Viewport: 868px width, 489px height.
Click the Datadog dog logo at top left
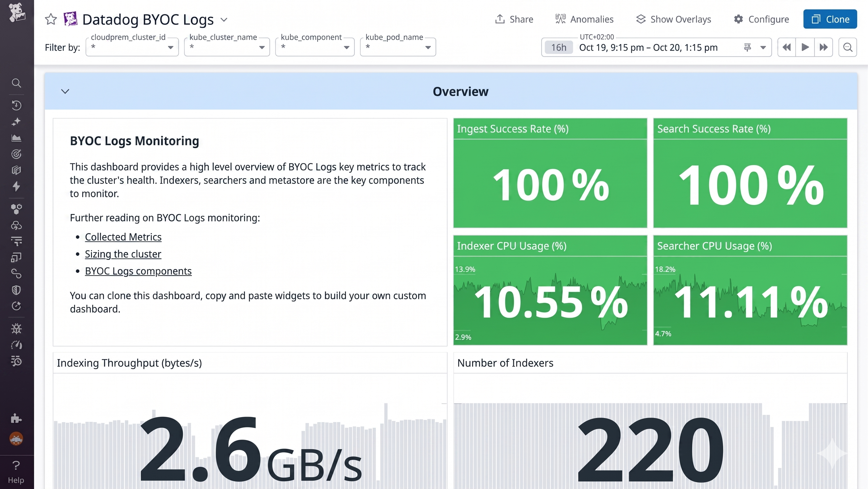(x=16, y=13)
